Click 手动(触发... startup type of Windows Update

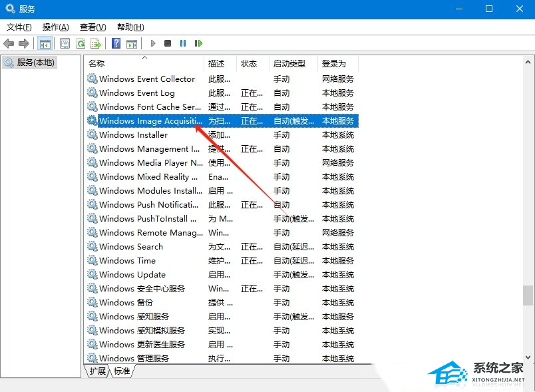pyautogui.click(x=293, y=275)
